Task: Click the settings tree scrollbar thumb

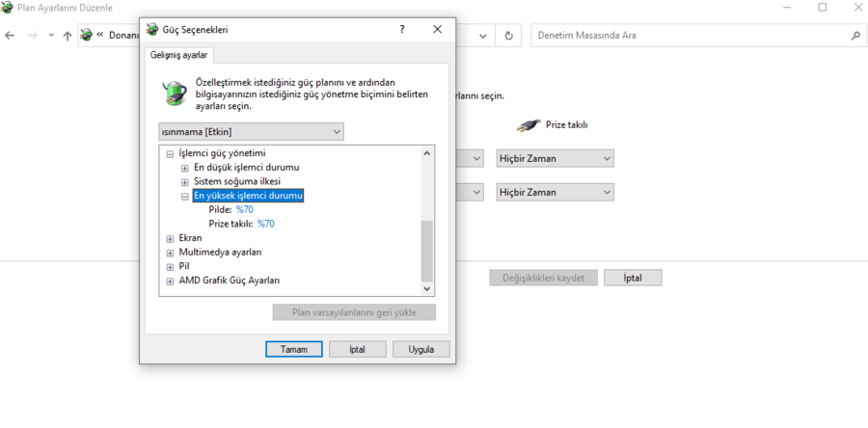Action: pyautogui.click(x=426, y=251)
